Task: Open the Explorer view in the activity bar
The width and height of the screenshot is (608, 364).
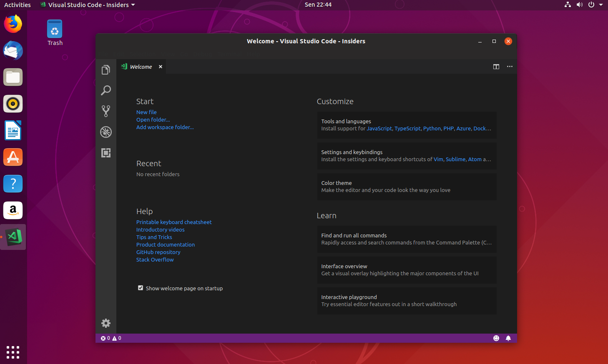Action: click(106, 70)
